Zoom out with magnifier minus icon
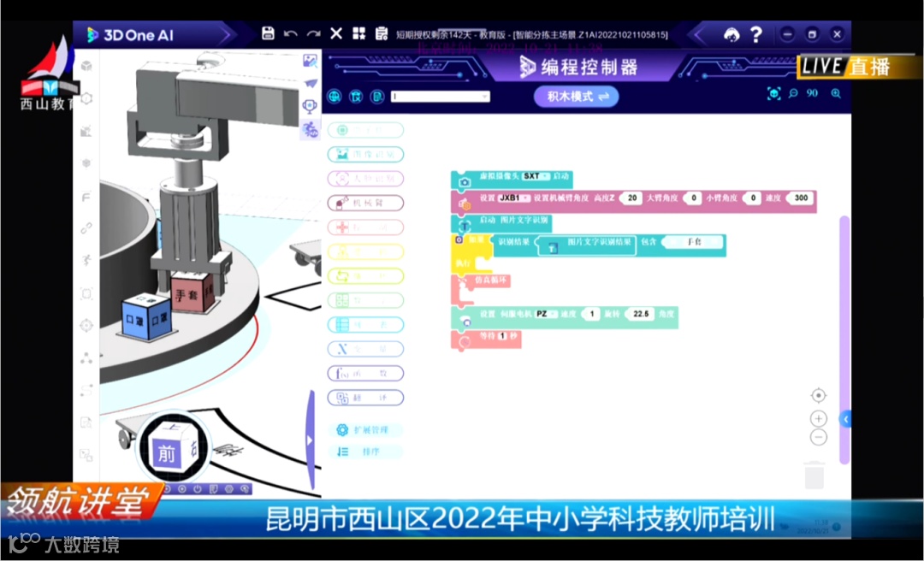This screenshot has width=924, height=561. tap(793, 93)
